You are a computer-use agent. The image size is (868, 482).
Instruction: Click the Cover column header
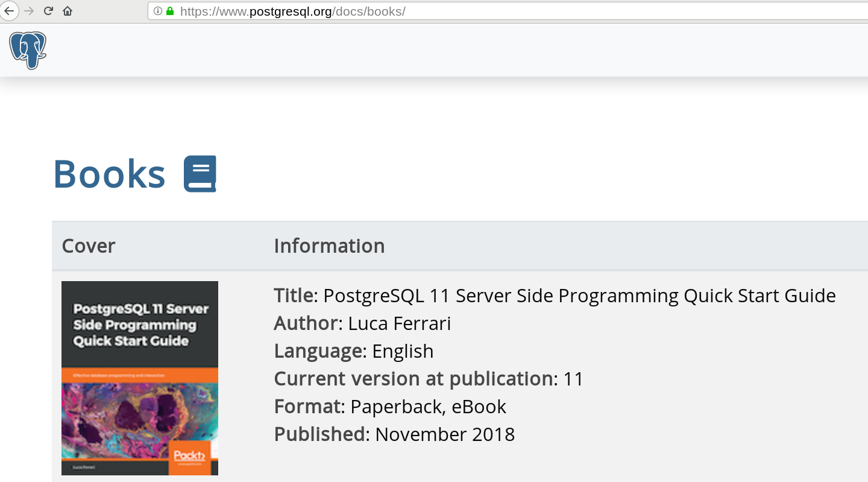(x=89, y=246)
